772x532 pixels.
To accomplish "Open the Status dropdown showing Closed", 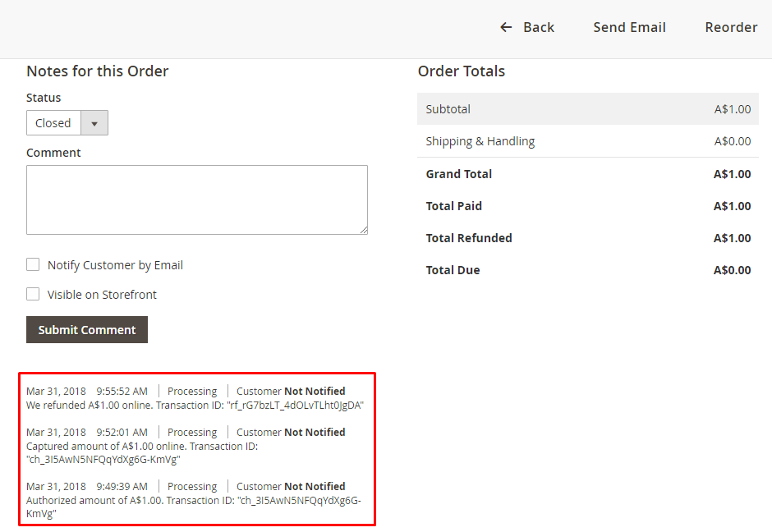I will pos(54,123).
